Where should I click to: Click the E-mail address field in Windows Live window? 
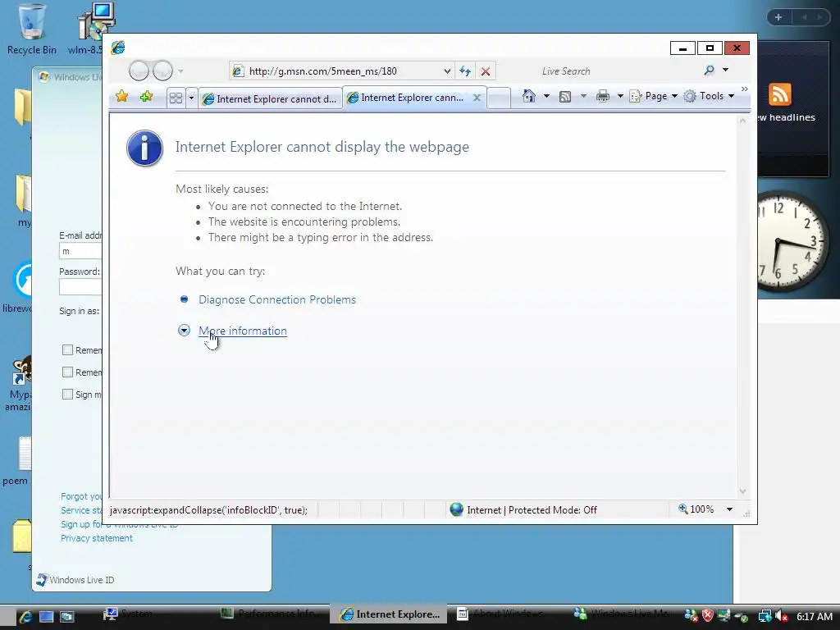[80, 251]
